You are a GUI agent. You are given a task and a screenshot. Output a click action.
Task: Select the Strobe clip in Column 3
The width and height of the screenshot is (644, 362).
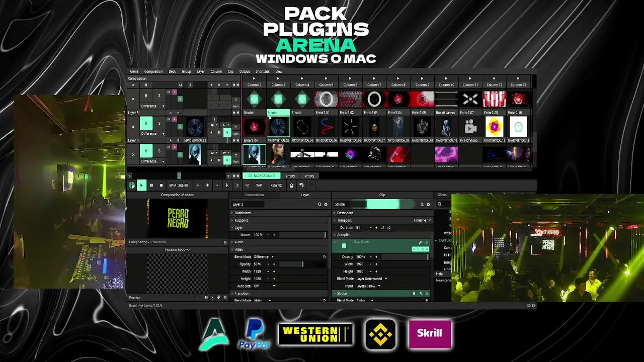pyautogui.click(x=278, y=113)
